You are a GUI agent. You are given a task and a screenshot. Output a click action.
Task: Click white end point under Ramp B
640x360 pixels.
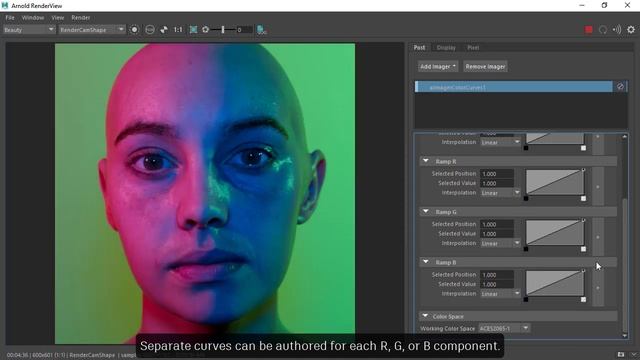(x=583, y=300)
